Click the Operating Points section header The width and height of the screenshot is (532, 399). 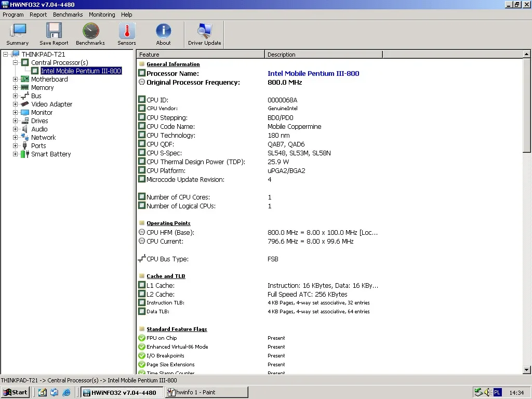[168, 223]
